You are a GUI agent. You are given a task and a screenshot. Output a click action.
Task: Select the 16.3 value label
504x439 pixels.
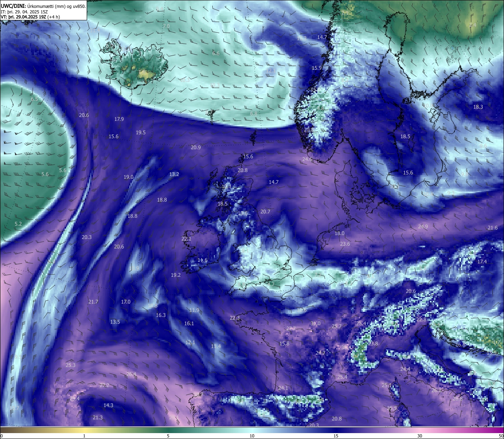coord(161,315)
